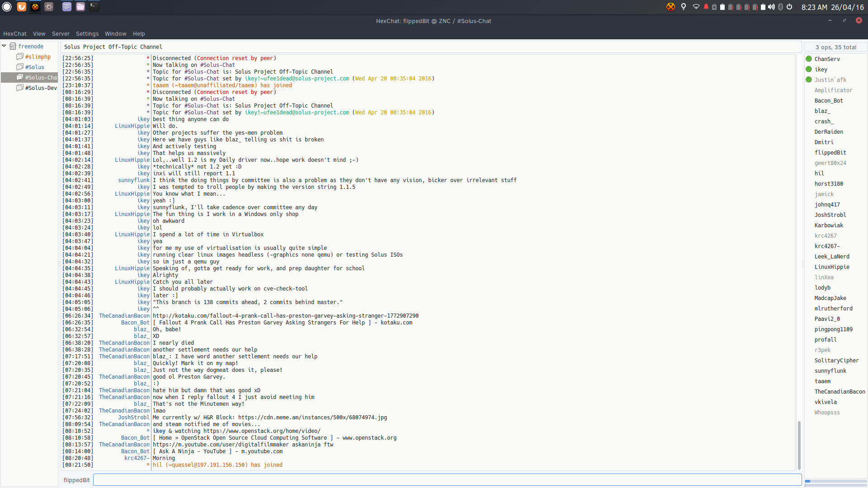Viewport: 868px width, 488px height.
Task: Click the 8:23 AM clock
Action: pos(815,7)
